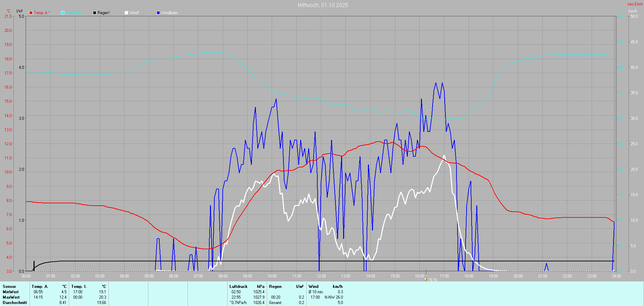
Task: Click the chart title 'Mittwoch, 01.10.2025'
Action: 323,5
